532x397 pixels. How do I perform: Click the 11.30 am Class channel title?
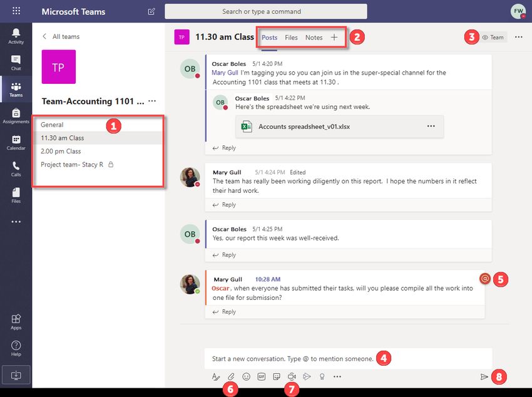[225, 37]
